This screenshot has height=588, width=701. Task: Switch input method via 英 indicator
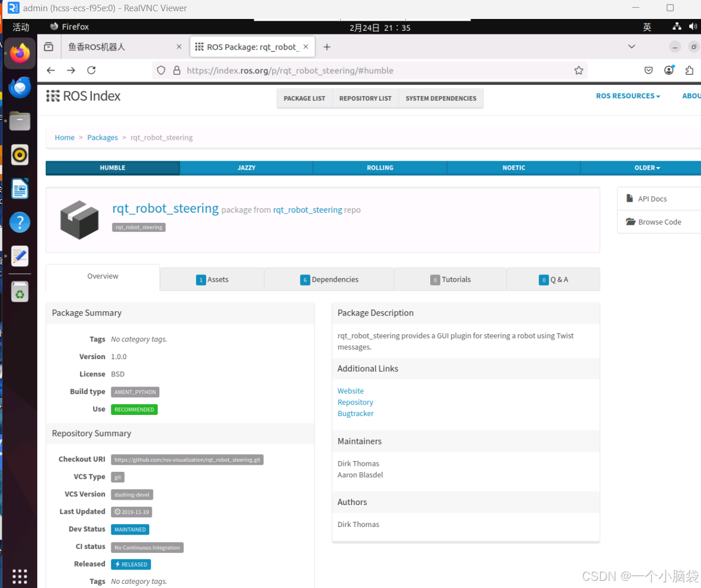647,27
